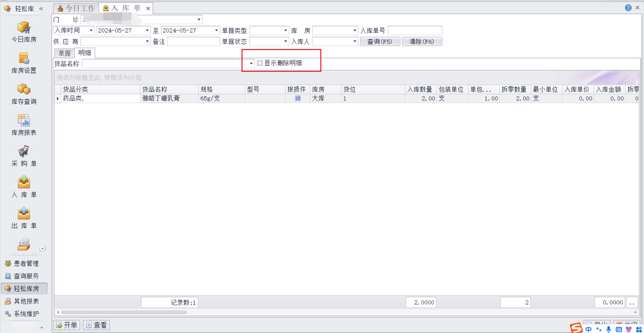The width and height of the screenshot is (644, 333).
Task: Expand the 入库人 dropdown
Action: point(355,41)
